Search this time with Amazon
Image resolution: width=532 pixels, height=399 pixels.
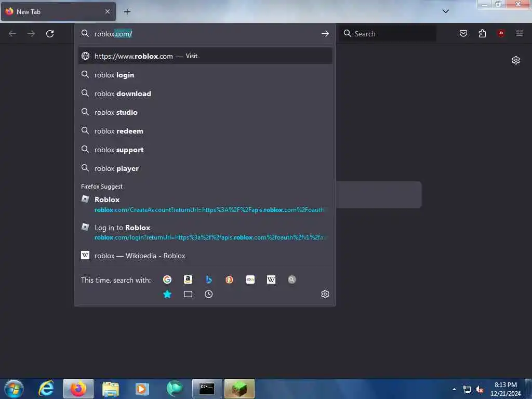(x=188, y=280)
